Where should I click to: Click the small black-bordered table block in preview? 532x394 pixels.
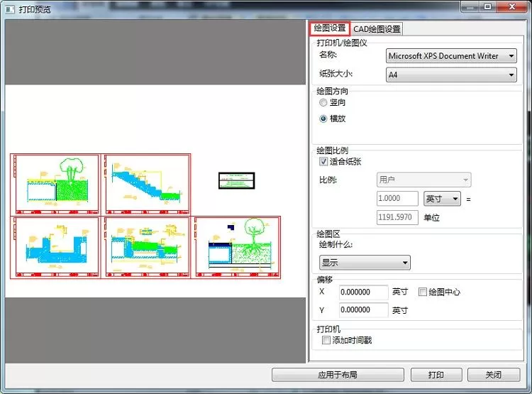point(236,181)
